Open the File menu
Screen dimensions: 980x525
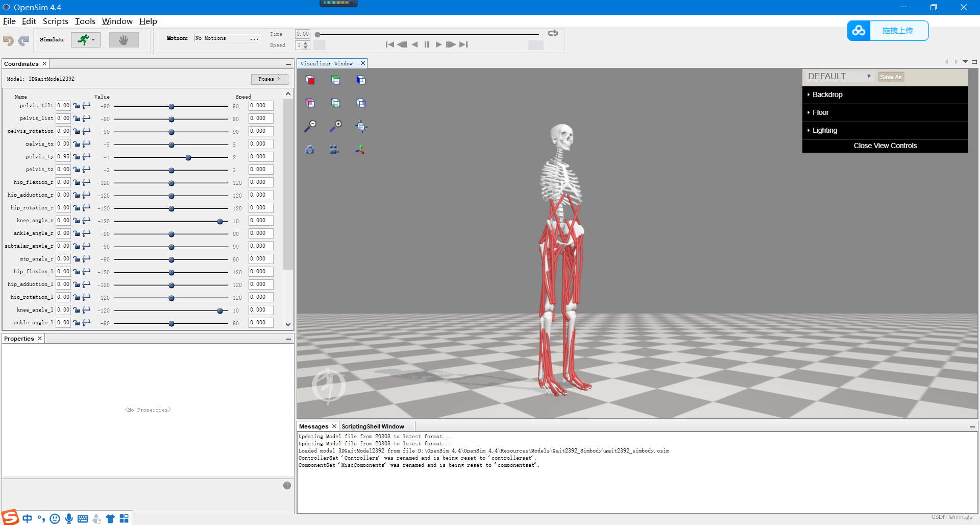(9, 21)
